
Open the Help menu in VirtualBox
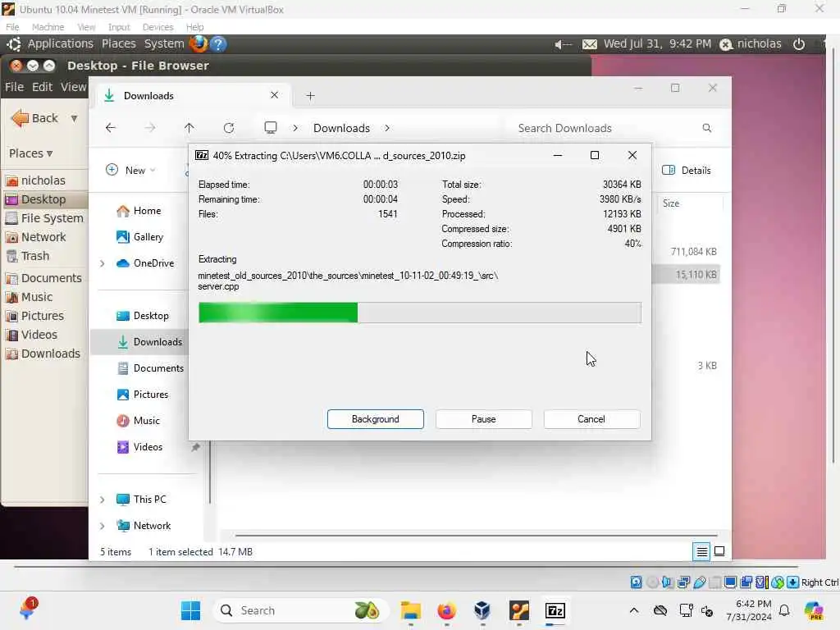194,27
